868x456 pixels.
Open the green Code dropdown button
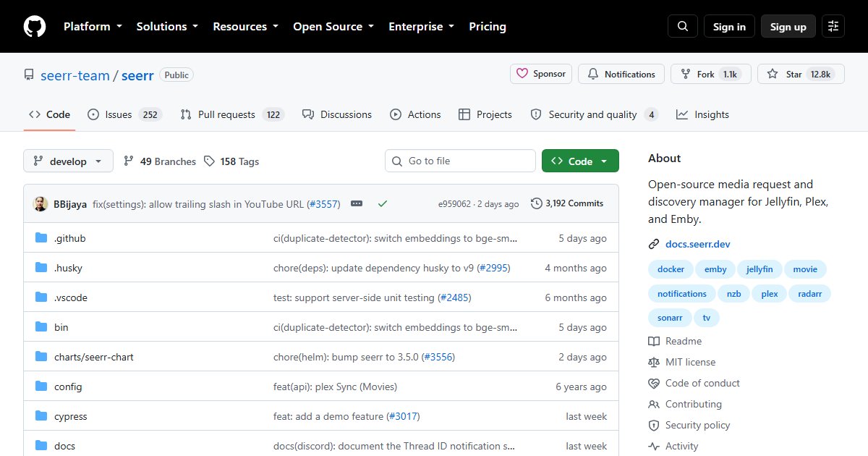pyautogui.click(x=580, y=161)
